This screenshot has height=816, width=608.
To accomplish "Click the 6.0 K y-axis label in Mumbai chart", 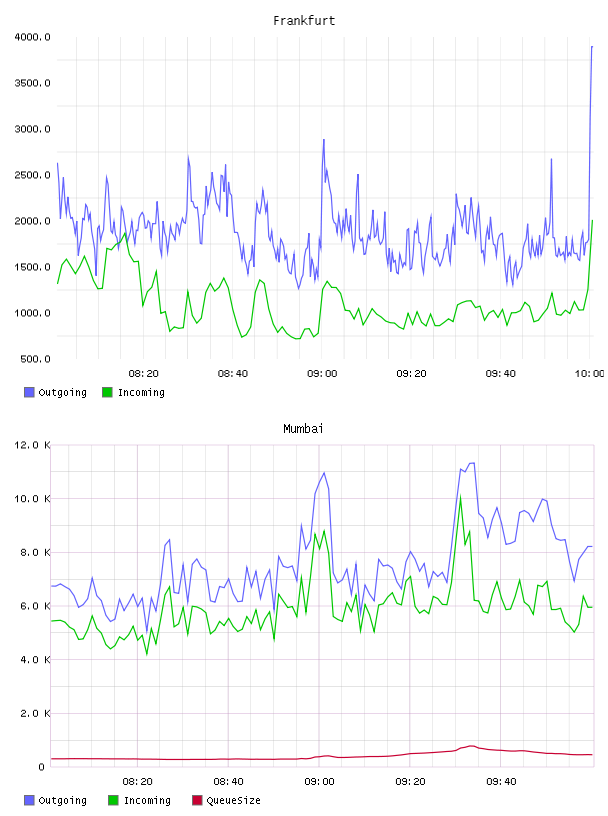I will (35, 606).
